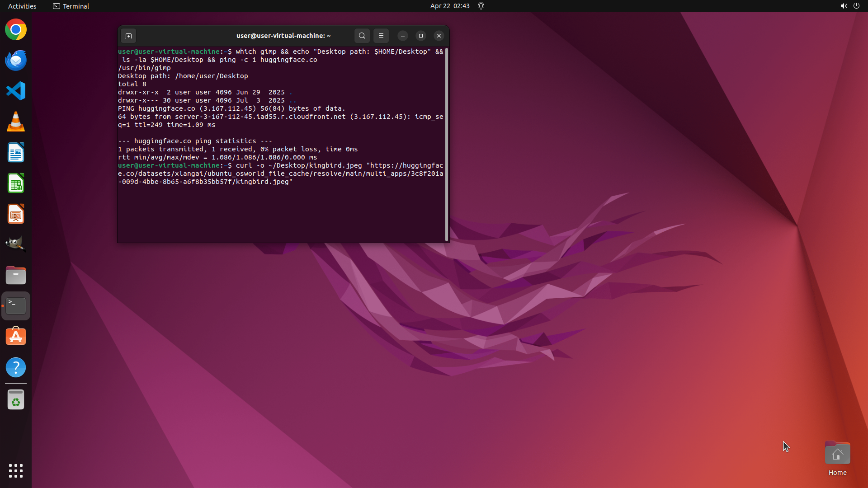The image size is (868, 488).
Task: Launch Google Chrome from the dock
Action: pyautogui.click(x=16, y=30)
